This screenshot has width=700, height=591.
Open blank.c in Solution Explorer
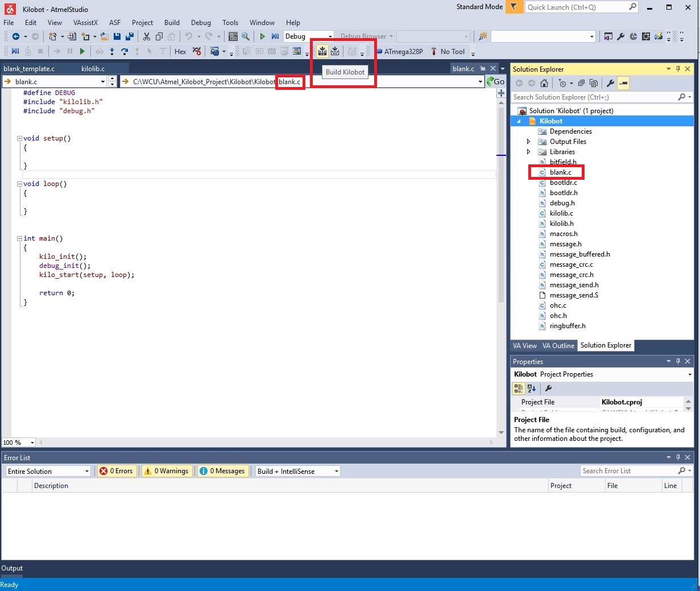click(560, 172)
